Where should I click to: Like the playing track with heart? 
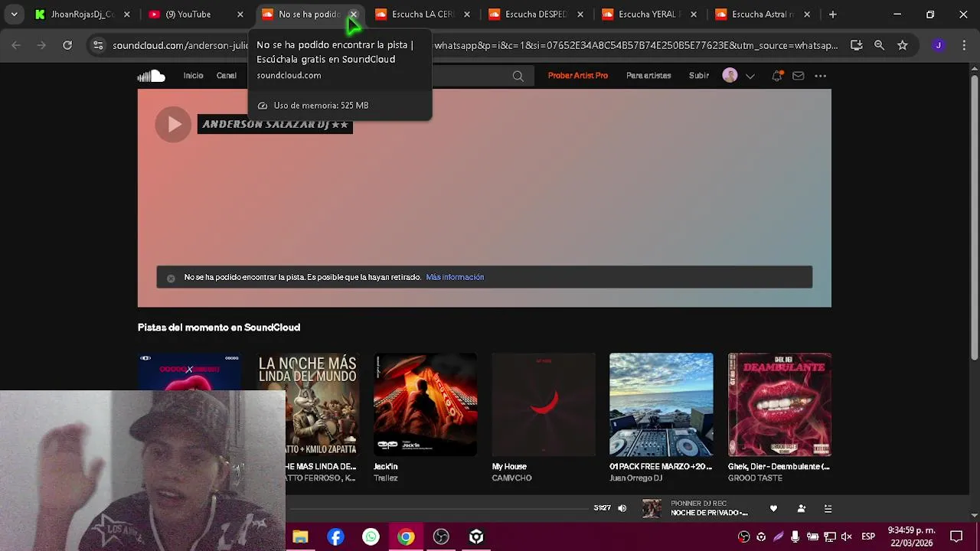(x=773, y=508)
